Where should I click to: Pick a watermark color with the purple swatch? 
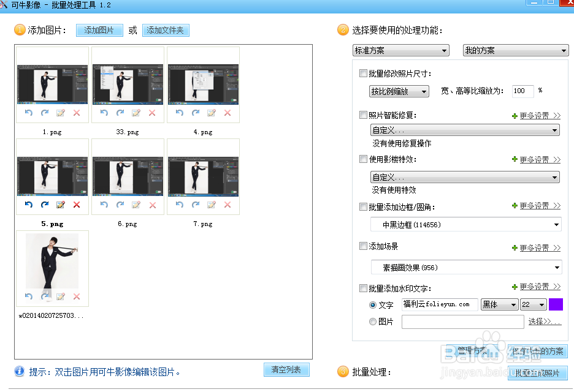point(556,304)
